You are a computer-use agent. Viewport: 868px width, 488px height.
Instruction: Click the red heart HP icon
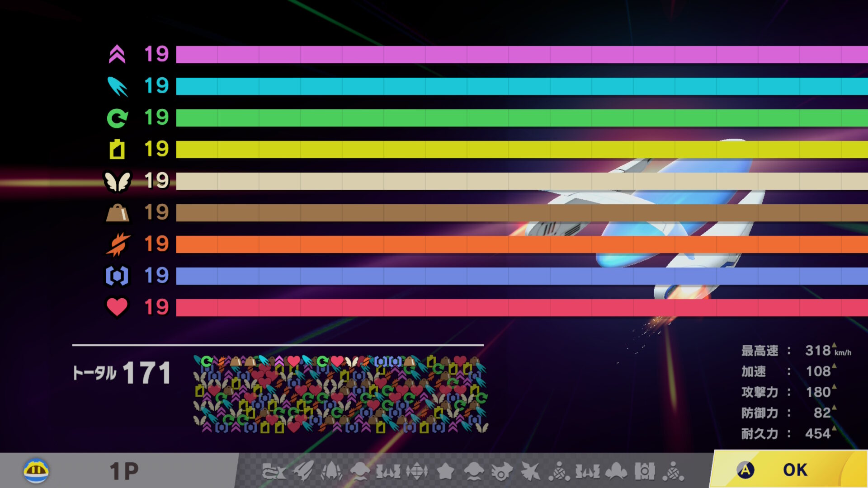point(117,307)
